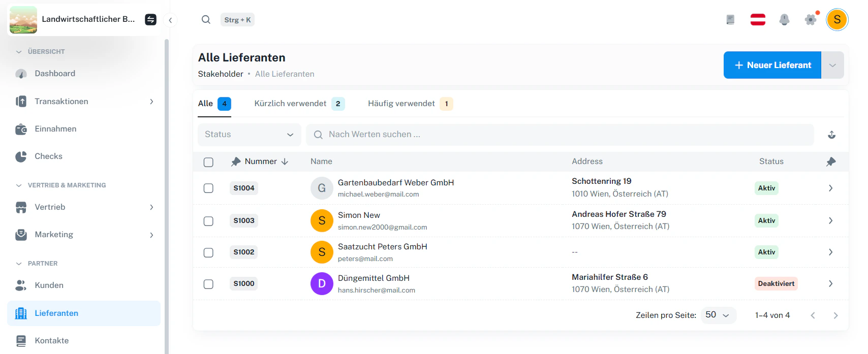Click the Strg + K shortcut button

(x=237, y=20)
